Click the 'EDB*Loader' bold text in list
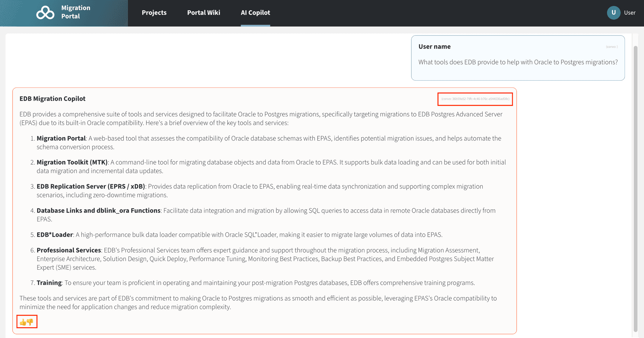This screenshot has height=338, width=644. (55, 235)
